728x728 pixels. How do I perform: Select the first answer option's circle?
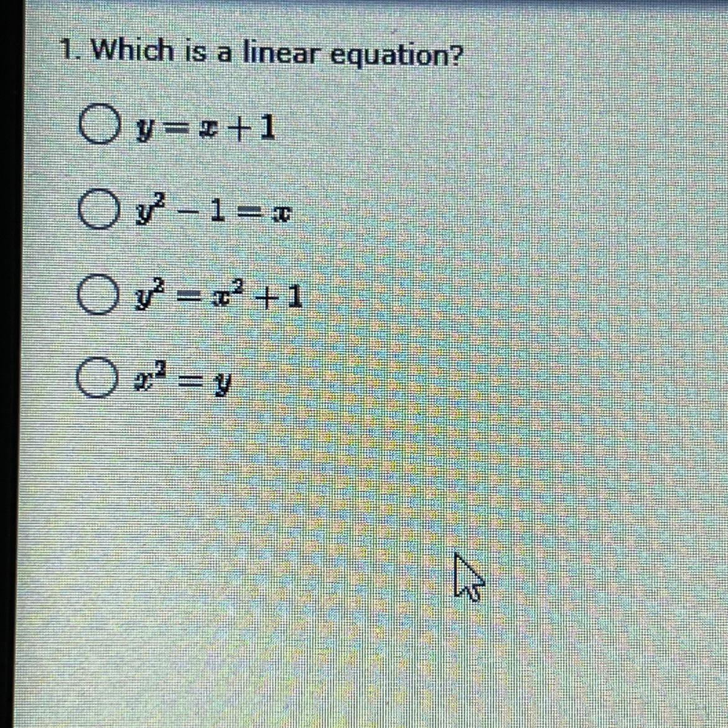(x=98, y=124)
